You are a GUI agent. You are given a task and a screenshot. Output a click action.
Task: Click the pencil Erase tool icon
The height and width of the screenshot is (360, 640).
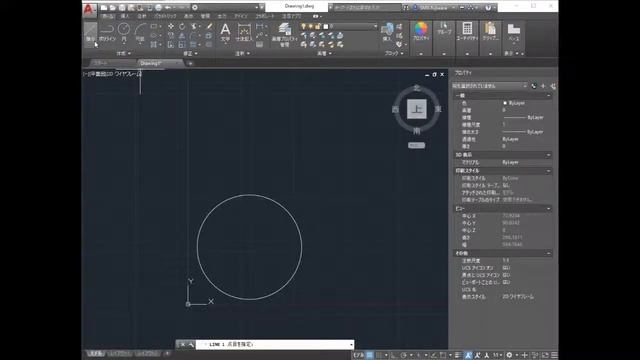(209, 26)
